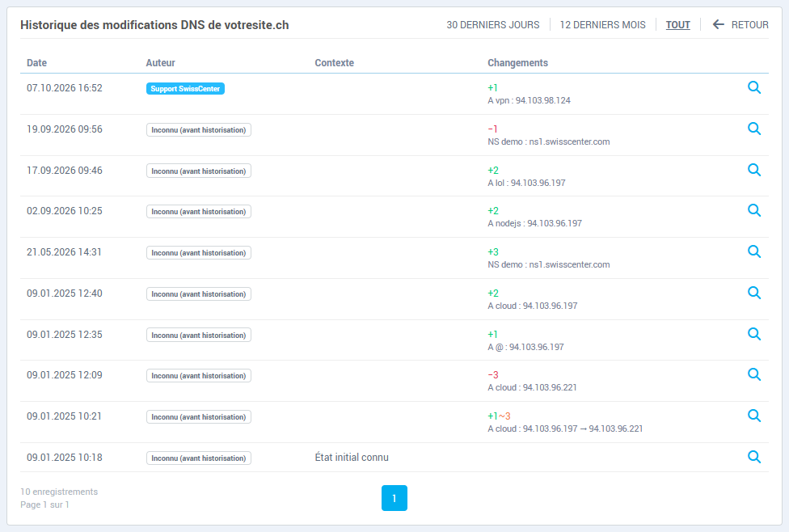Click the +1~3 change count
The image size is (789, 532).
499,416
